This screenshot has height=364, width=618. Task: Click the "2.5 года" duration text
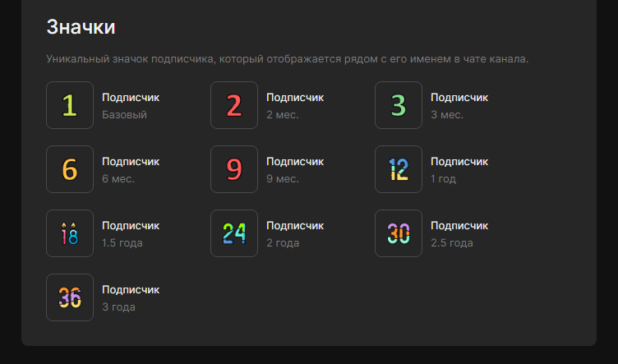click(x=452, y=243)
